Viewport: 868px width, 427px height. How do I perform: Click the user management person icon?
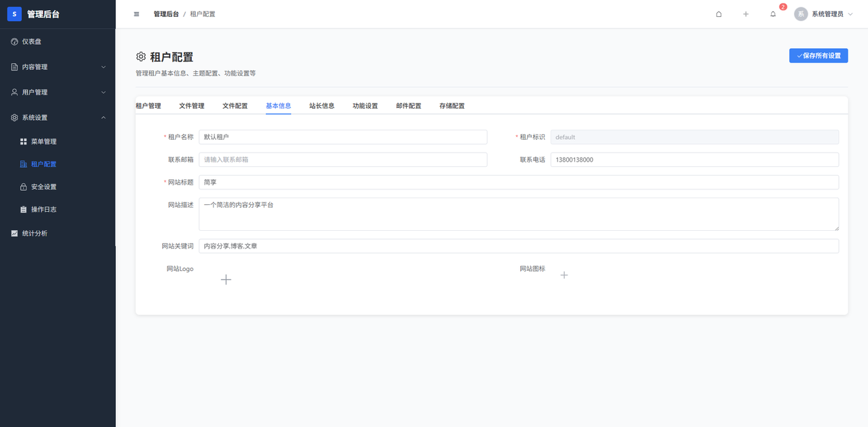click(x=15, y=92)
